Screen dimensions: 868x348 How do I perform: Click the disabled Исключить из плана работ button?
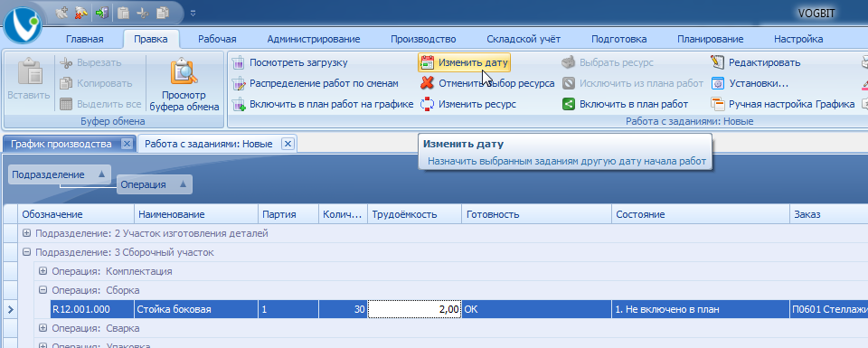click(x=633, y=83)
